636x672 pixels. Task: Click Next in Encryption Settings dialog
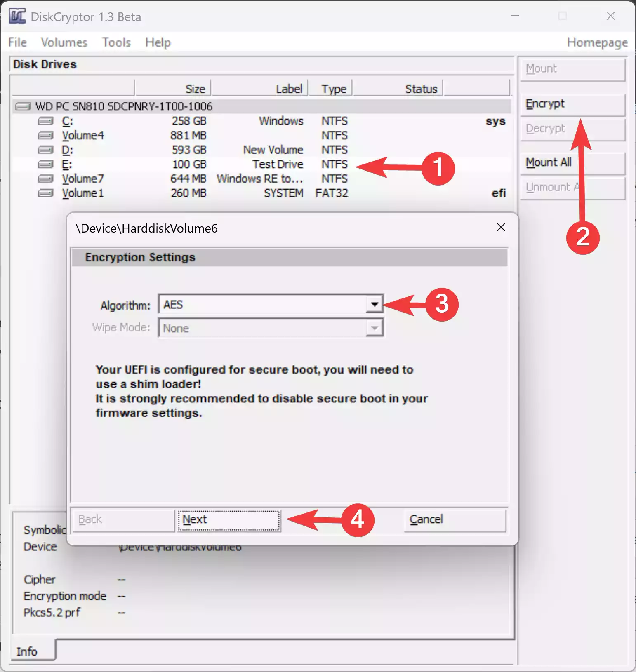pyautogui.click(x=229, y=520)
